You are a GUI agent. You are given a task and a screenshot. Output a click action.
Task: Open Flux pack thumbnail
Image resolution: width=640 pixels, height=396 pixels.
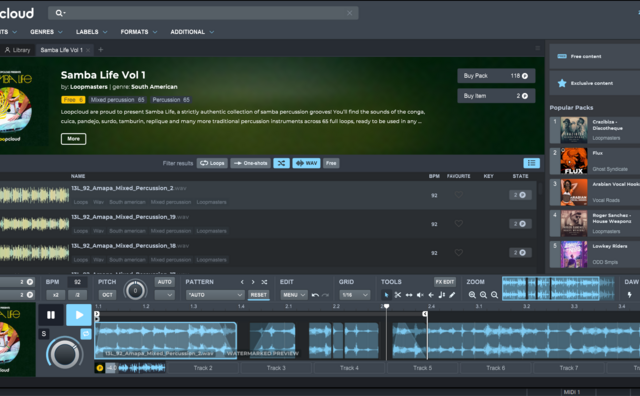(x=574, y=161)
